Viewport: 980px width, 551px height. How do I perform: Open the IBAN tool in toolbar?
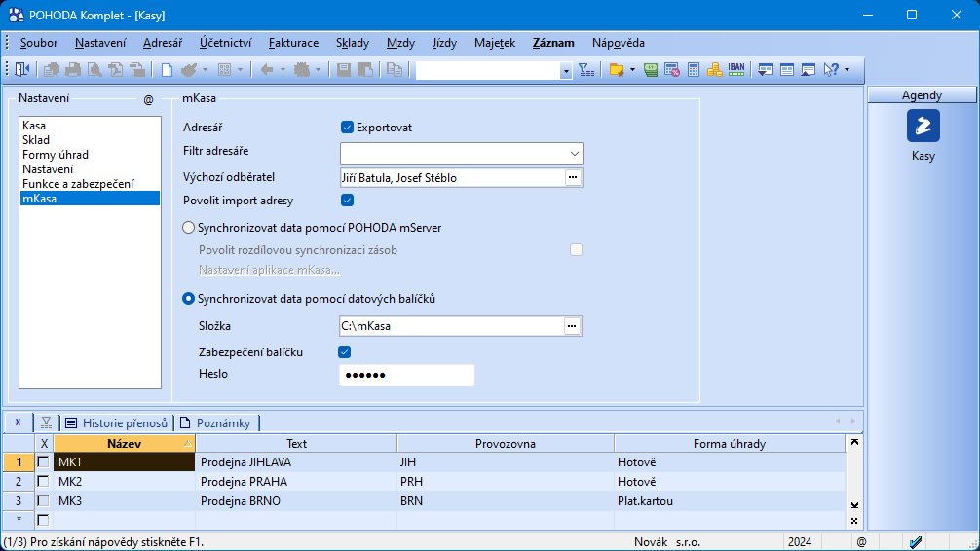736,70
